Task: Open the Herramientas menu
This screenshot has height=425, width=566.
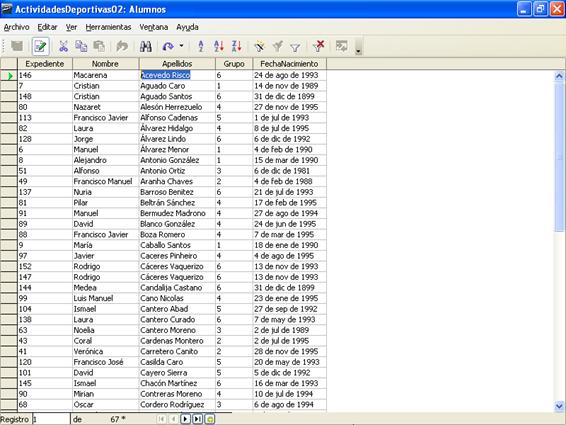Action: click(108, 27)
